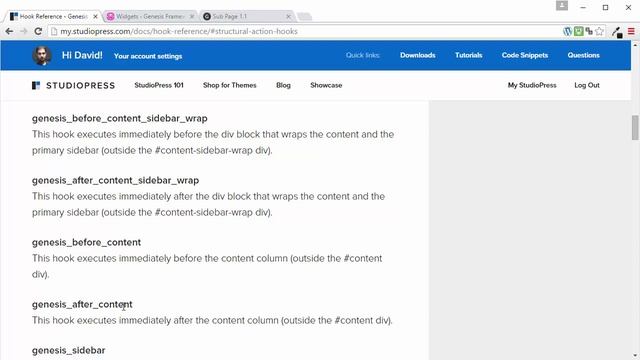Click the genesis_after_content heading
640x360 pixels.
[x=82, y=304]
